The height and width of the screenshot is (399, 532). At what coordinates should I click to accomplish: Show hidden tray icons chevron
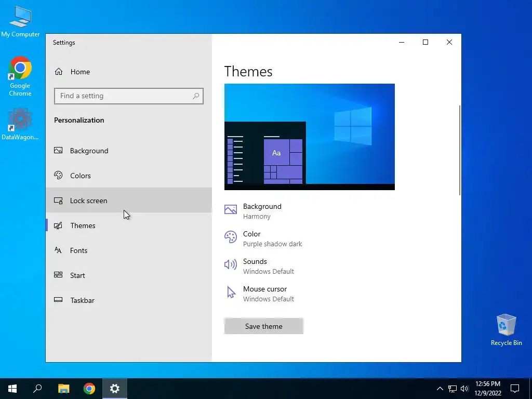click(x=440, y=389)
